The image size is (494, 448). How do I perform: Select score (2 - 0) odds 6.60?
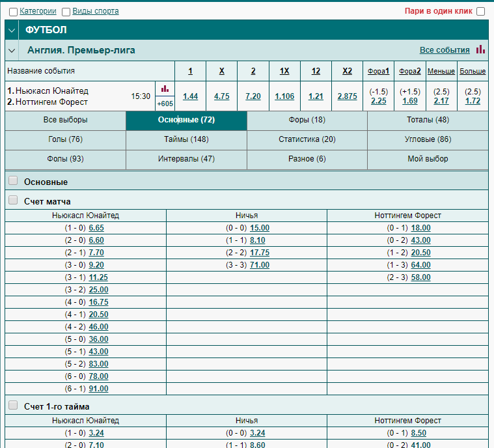(x=96, y=240)
